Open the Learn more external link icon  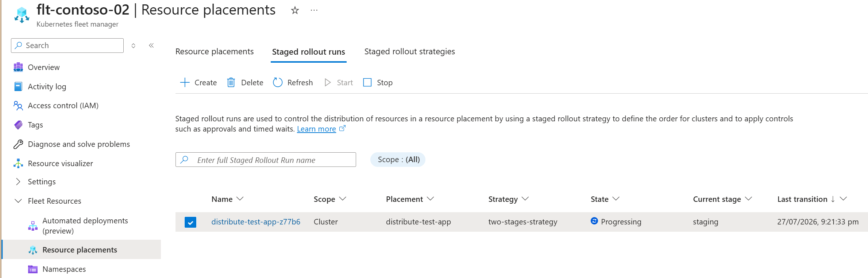(x=342, y=128)
